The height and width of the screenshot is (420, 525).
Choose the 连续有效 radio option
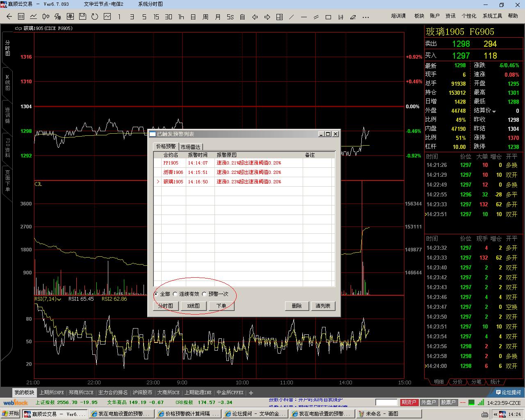pos(176,294)
